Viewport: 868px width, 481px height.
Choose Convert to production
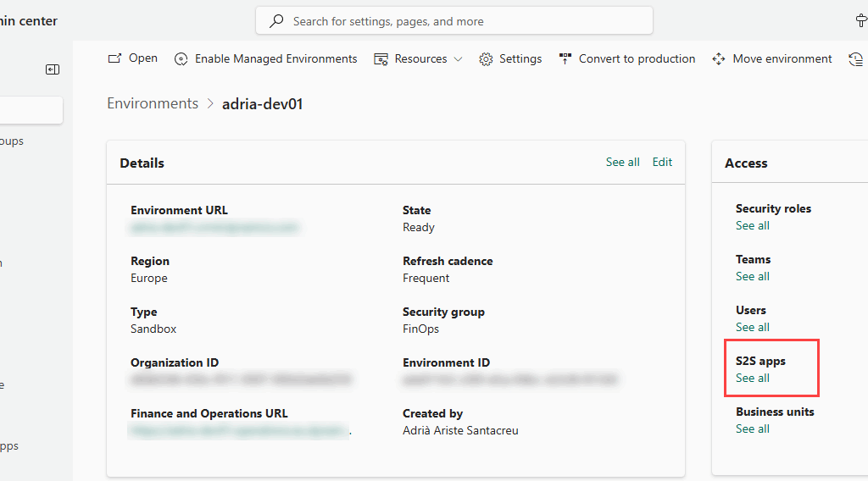[637, 58]
